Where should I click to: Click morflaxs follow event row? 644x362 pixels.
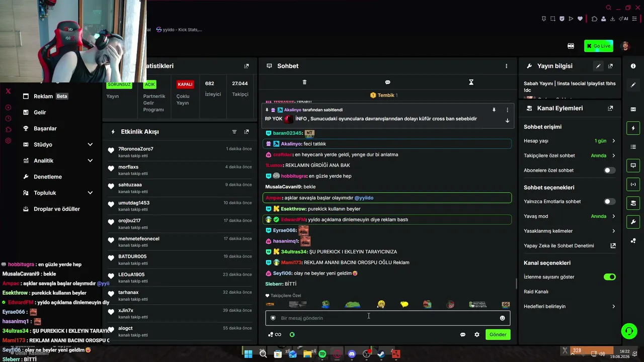180,170
